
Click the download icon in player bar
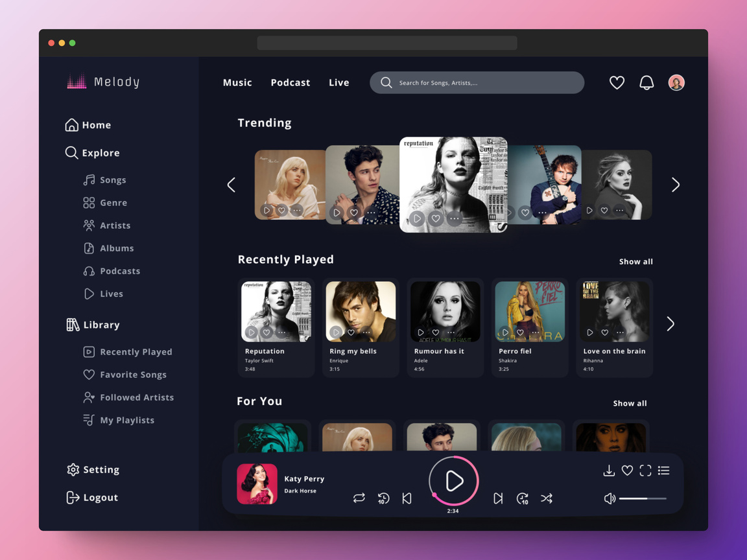[x=609, y=471]
